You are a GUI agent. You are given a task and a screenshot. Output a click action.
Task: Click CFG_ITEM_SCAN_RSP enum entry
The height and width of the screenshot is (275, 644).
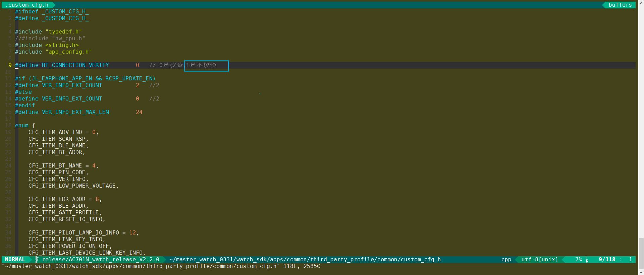tap(57, 139)
